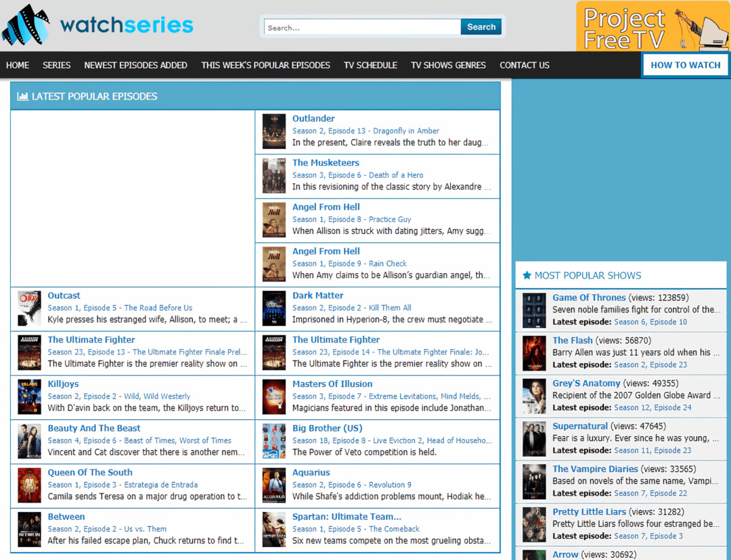Viewport: 731px width, 560px height.
Task: Open TV SHOWS GENRES
Action: [449, 65]
